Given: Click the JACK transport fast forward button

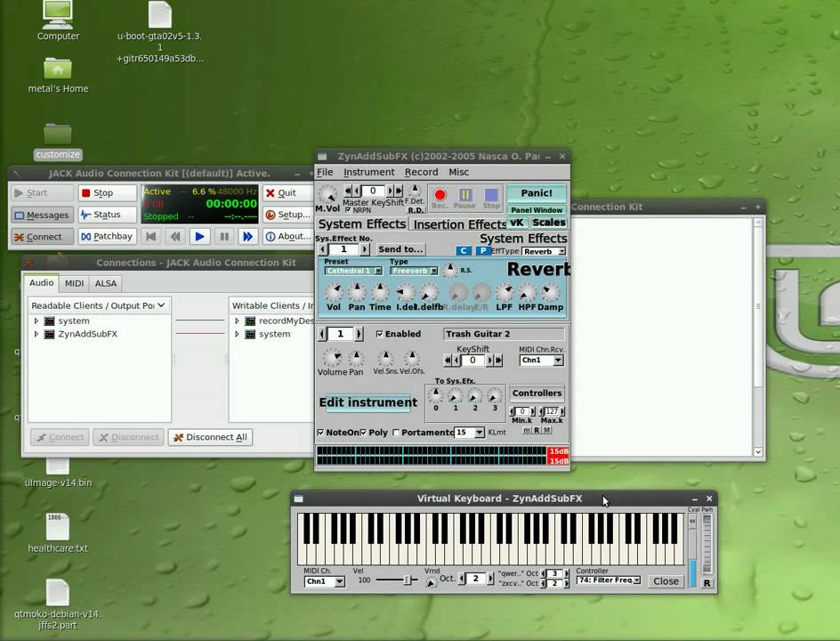Looking at the screenshot, I should [247, 236].
